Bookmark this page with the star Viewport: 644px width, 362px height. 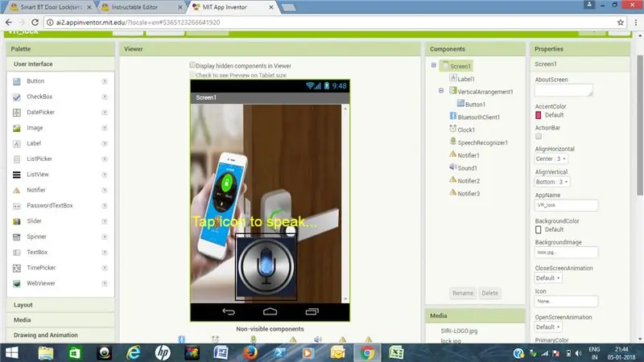click(x=621, y=23)
